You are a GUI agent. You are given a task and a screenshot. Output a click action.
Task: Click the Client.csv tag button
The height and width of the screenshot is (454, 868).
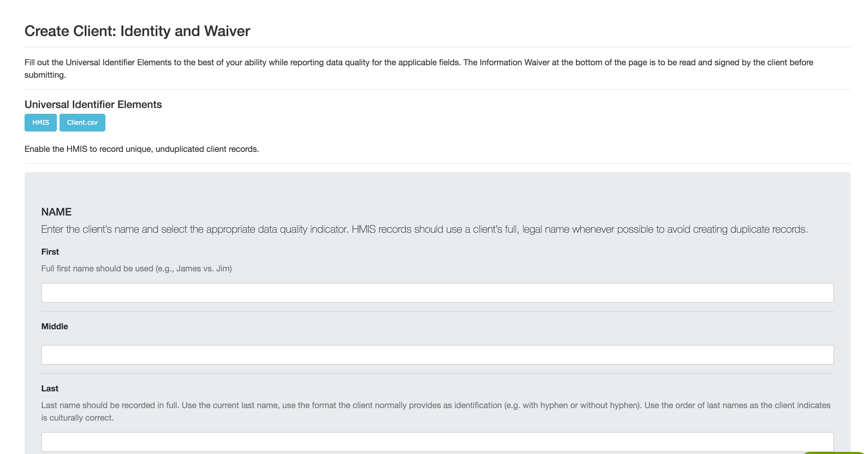click(82, 123)
